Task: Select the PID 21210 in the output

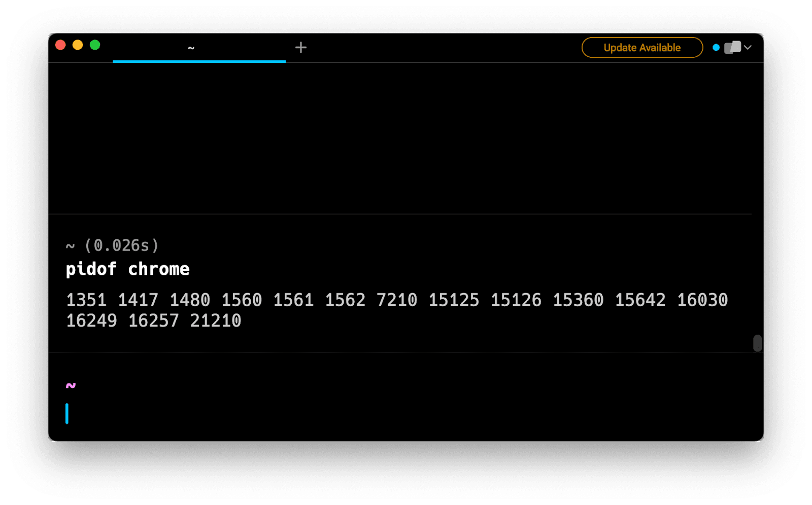Action: (x=216, y=320)
